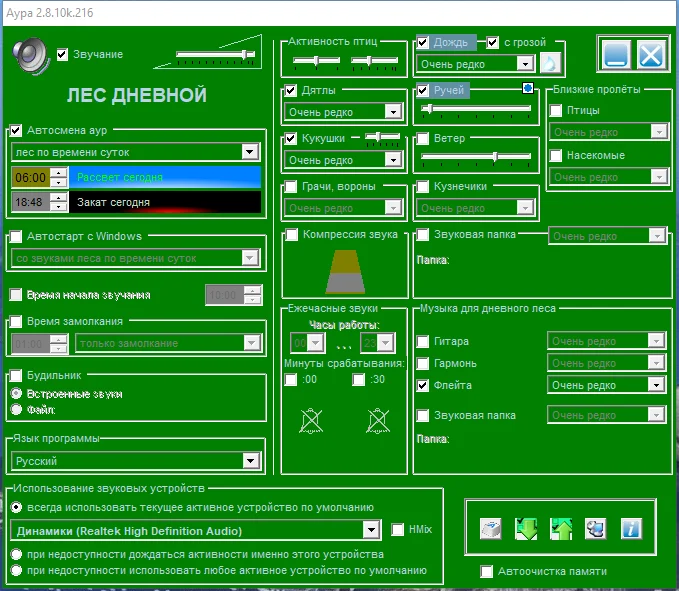Uncheck Автосмена аур checkbox

coord(16,130)
